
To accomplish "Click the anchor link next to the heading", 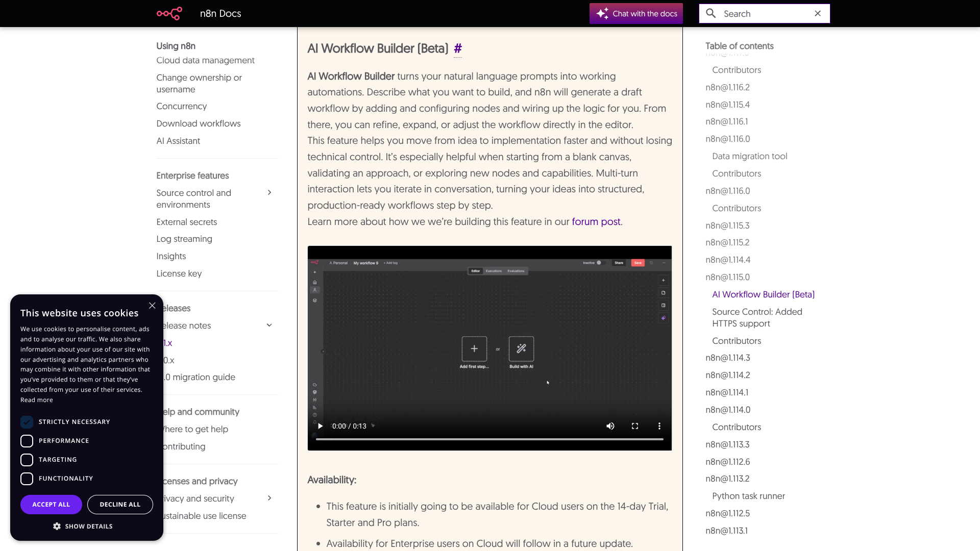I will pyautogui.click(x=458, y=49).
